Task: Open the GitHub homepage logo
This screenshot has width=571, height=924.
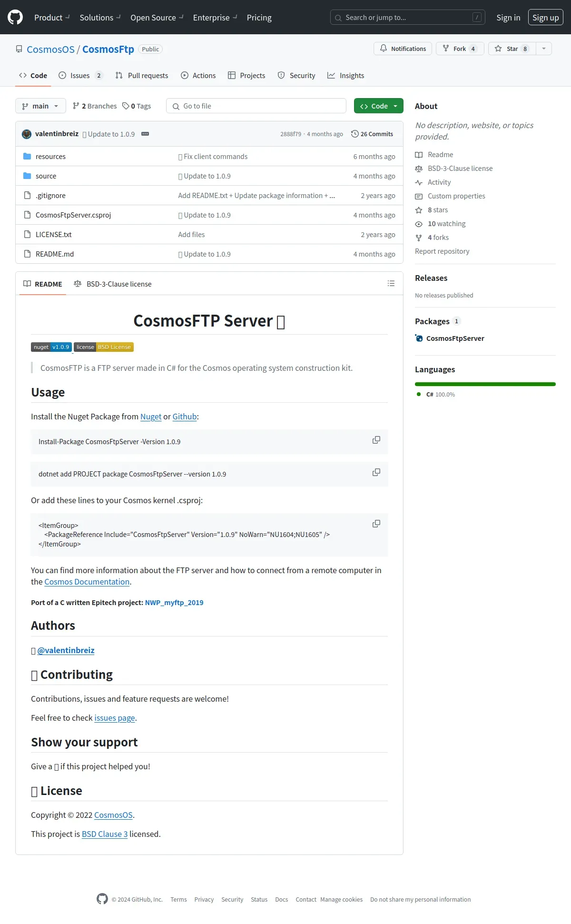Action: pos(15,18)
